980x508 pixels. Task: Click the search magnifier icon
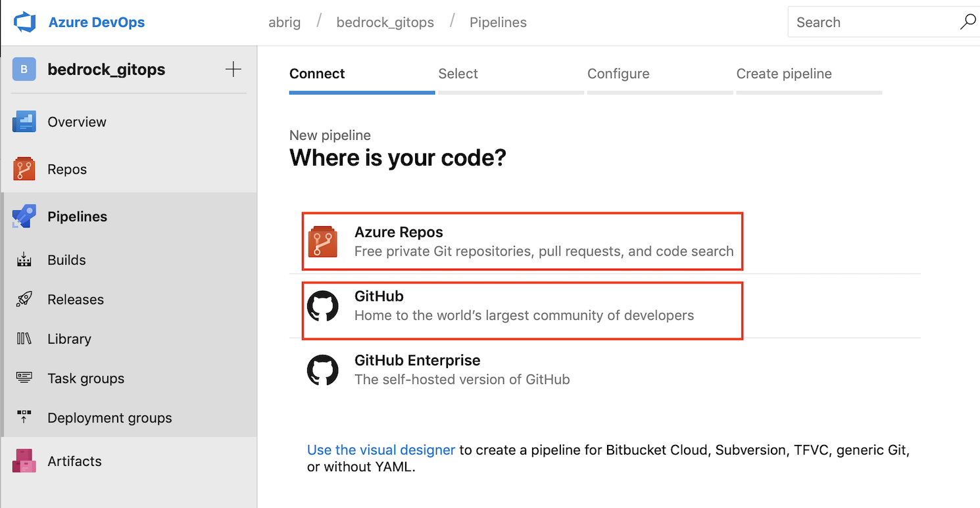[x=968, y=22]
